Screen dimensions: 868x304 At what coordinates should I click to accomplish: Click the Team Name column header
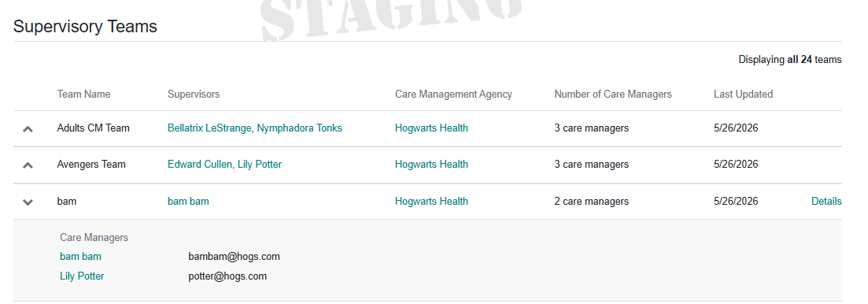(83, 95)
